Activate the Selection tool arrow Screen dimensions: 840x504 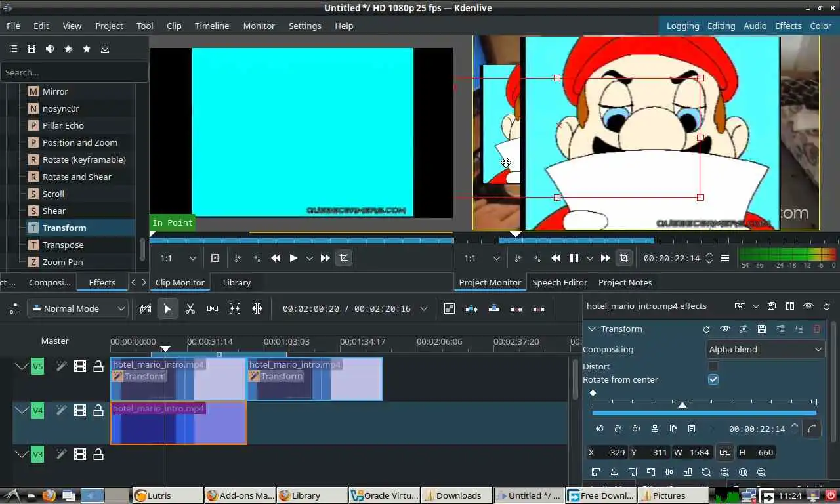(168, 308)
